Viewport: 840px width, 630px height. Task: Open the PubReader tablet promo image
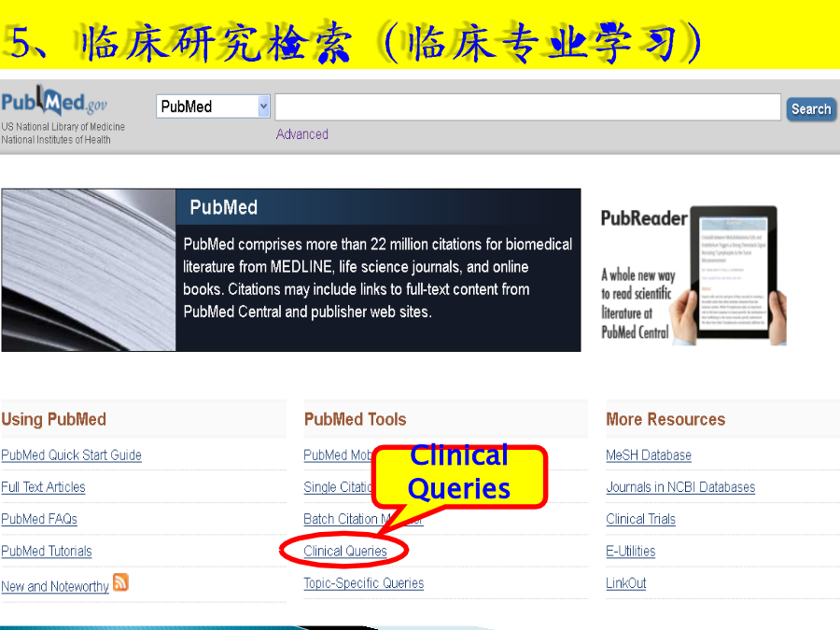pos(728,275)
